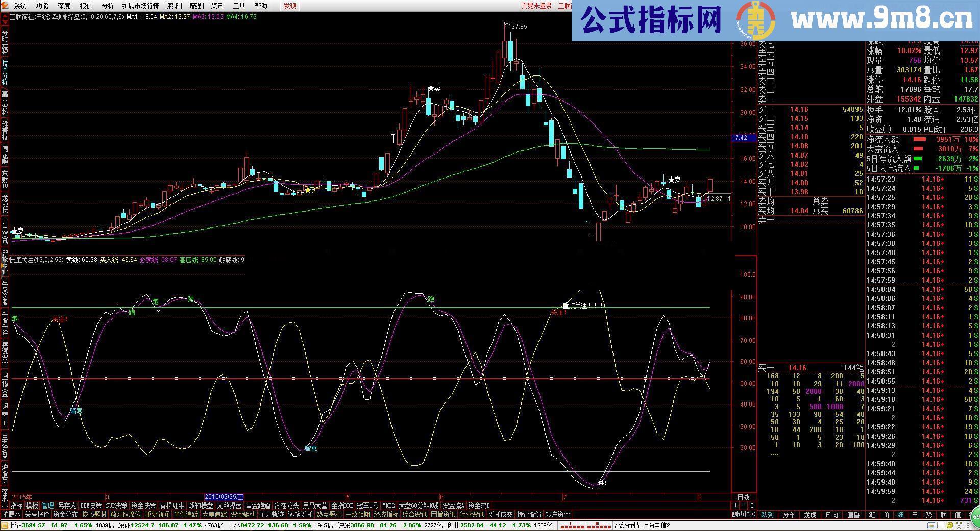
Task: Click the 进! signal marker on indicator chart
Action: click(x=602, y=483)
